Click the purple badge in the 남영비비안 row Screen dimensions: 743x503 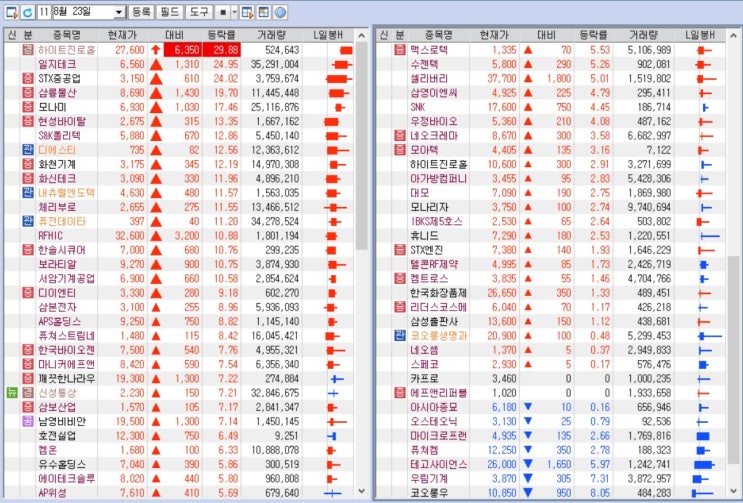[x=28, y=421]
